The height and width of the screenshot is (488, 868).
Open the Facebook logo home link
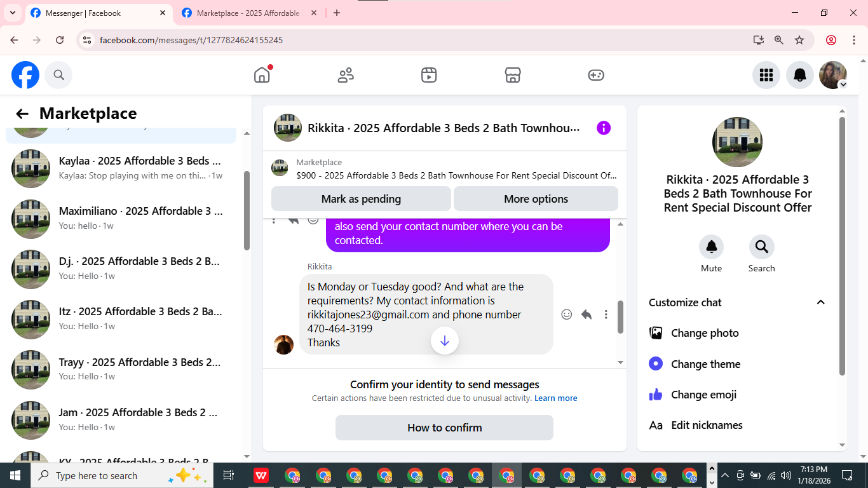pyautogui.click(x=25, y=75)
